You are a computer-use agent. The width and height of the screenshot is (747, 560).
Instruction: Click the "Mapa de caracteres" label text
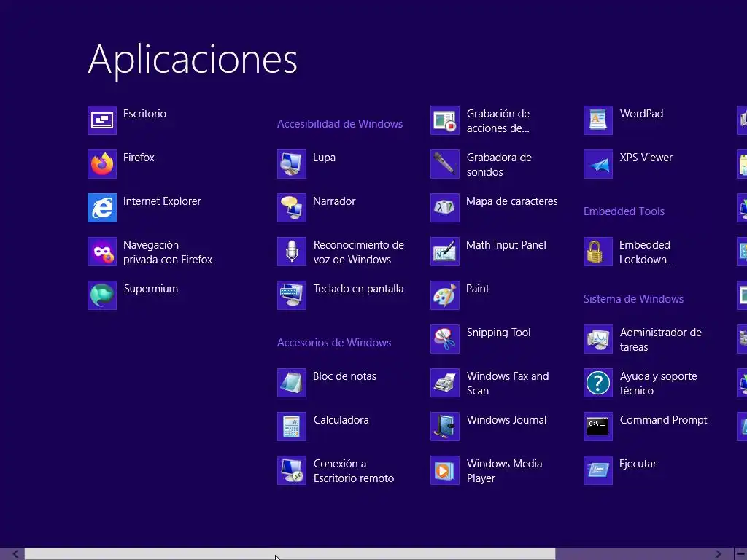click(511, 201)
